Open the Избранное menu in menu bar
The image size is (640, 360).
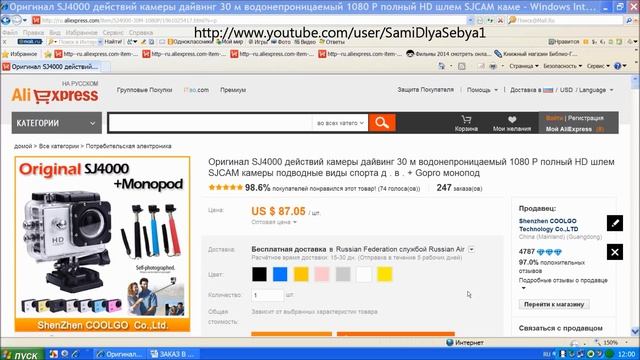point(81,32)
